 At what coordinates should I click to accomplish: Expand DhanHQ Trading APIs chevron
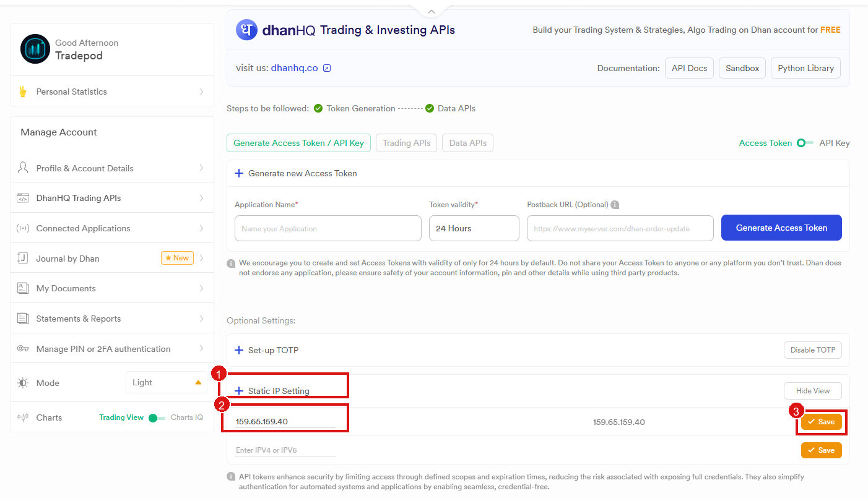pyautogui.click(x=201, y=198)
